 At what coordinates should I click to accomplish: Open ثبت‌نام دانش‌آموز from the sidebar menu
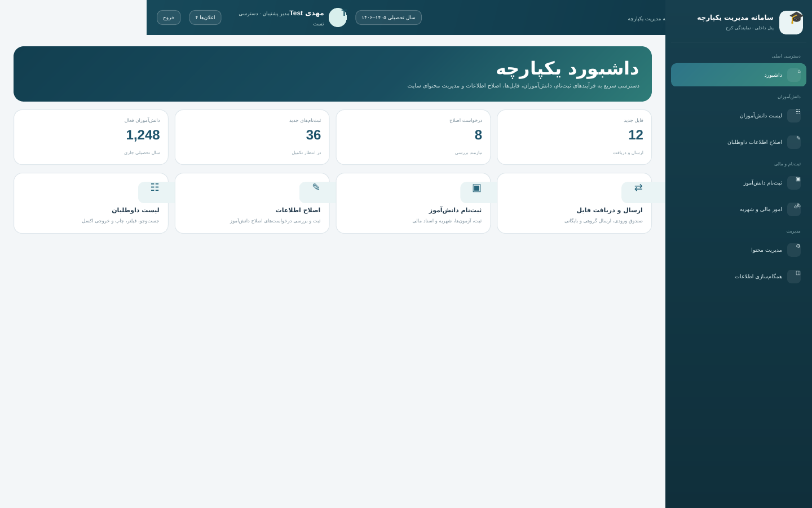(739, 183)
